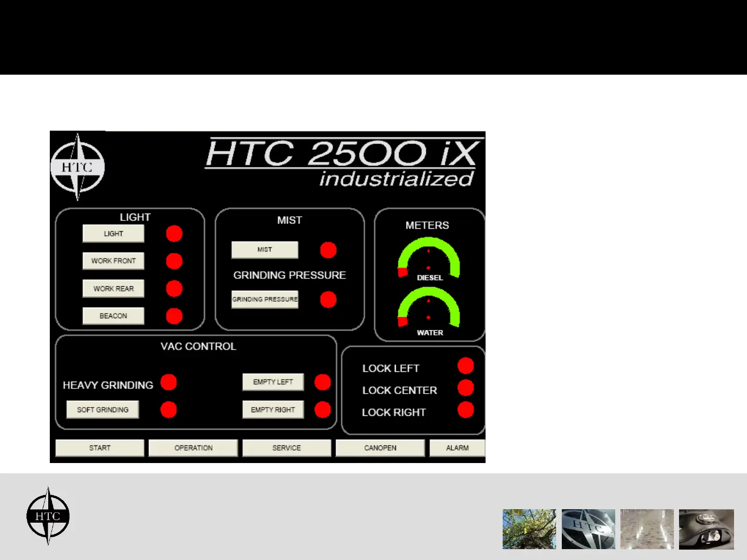Screen dimensions: 747x560
Task: Show the ALARM tab
Action: [x=458, y=448]
